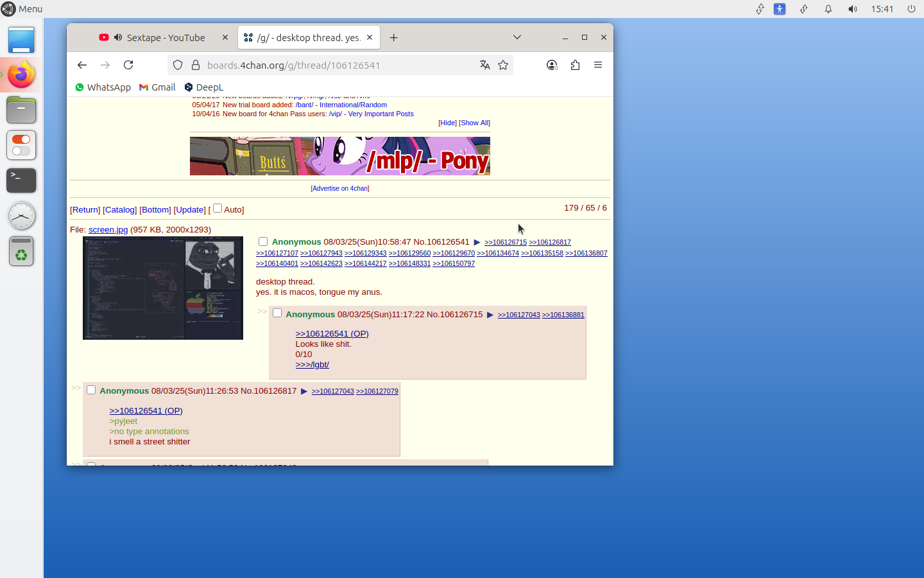
Task: Open the [Catalog] link
Action: 120,210
